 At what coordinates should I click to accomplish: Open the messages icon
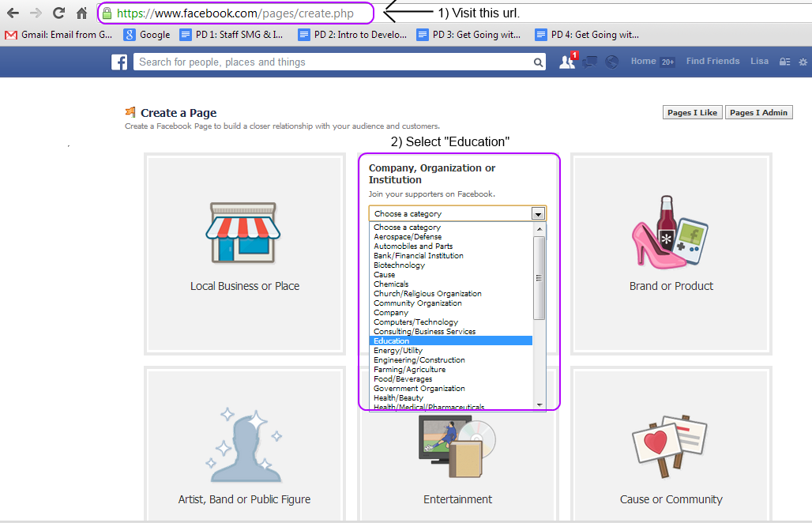(589, 62)
